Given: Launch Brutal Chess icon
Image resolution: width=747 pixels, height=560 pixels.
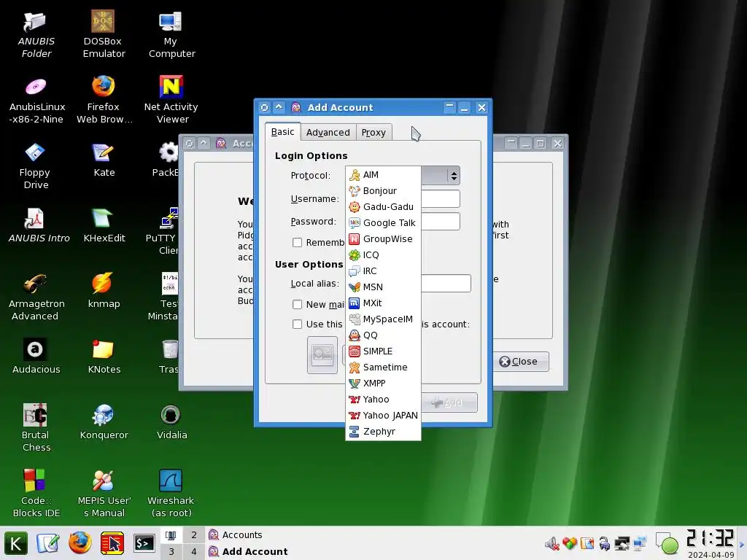Looking at the screenshot, I should [36, 428].
